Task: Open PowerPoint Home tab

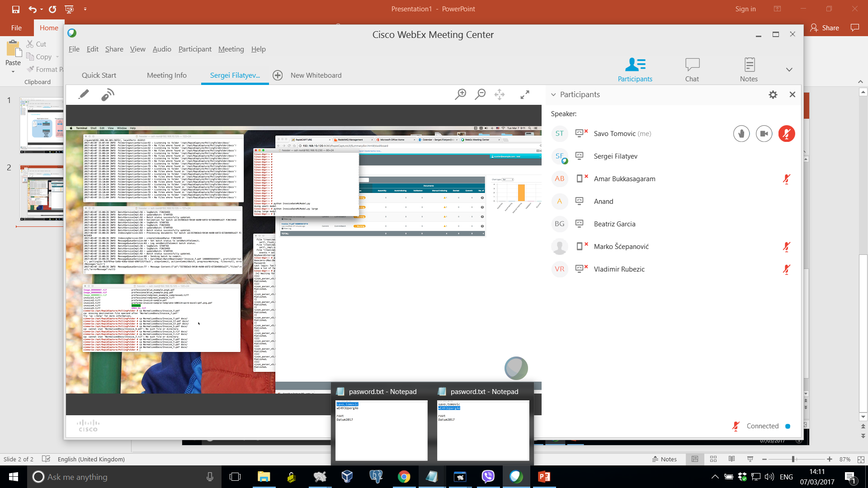Action: pyautogui.click(x=49, y=28)
